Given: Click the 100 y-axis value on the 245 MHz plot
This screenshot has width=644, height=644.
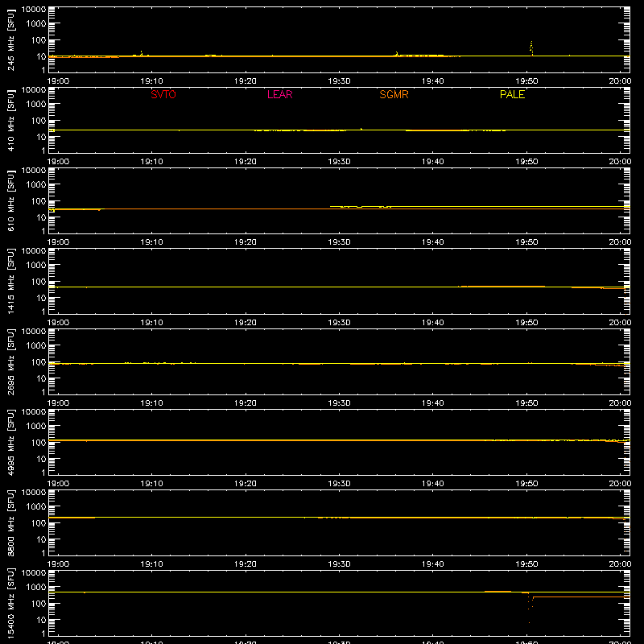Looking at the screenshot, I should pos(39,40).
